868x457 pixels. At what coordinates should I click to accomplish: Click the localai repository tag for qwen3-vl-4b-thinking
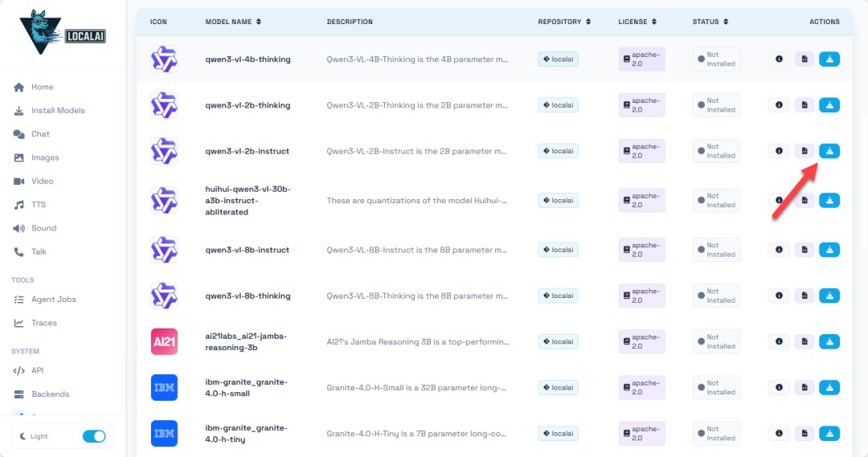point(559,59)
